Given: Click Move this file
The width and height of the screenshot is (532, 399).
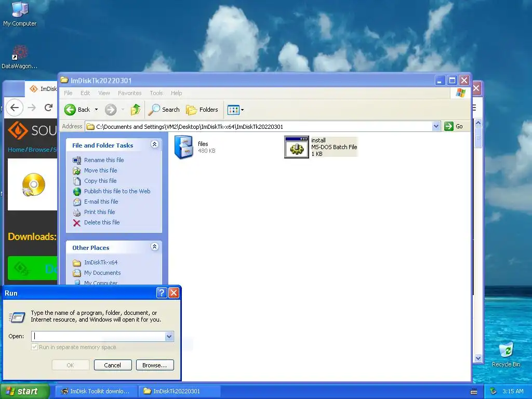Looking at the screenshot, I should tap(100, 170).
